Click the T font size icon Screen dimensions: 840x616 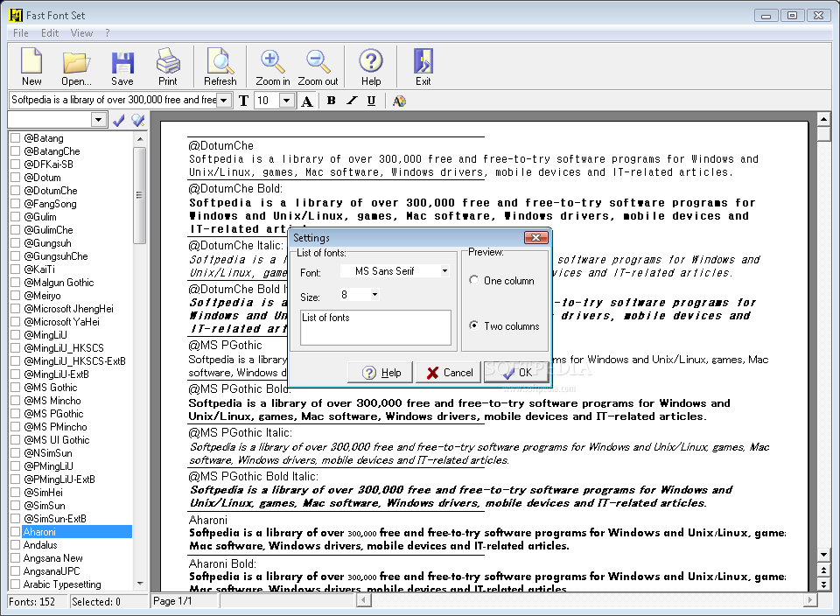(x=244, y=101)
